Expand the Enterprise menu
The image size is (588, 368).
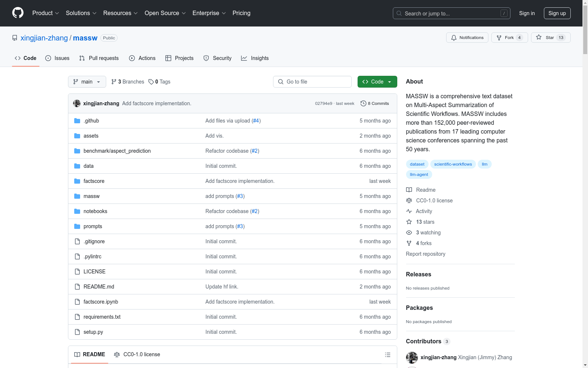click(209, 13)
